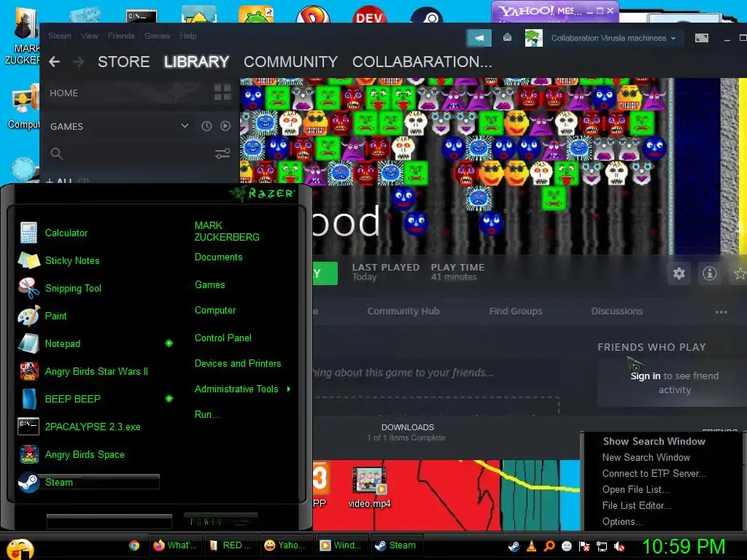Open game settings gear icon
The width and height of the screenshot is (747, 560).
pyautogui.click(x=679, y=273)
